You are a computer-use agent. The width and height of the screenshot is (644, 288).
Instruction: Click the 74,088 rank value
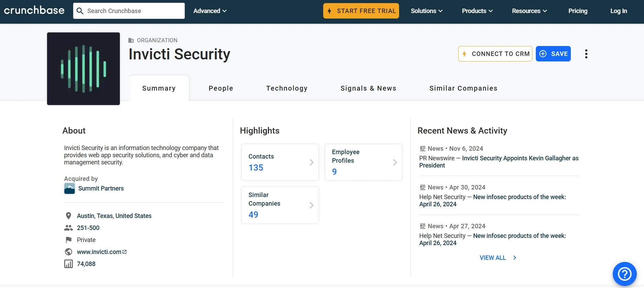click(86, 264)
